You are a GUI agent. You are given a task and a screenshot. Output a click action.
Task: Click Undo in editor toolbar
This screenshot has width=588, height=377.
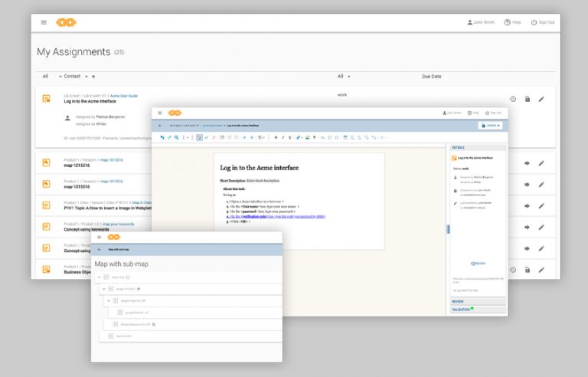162,138
